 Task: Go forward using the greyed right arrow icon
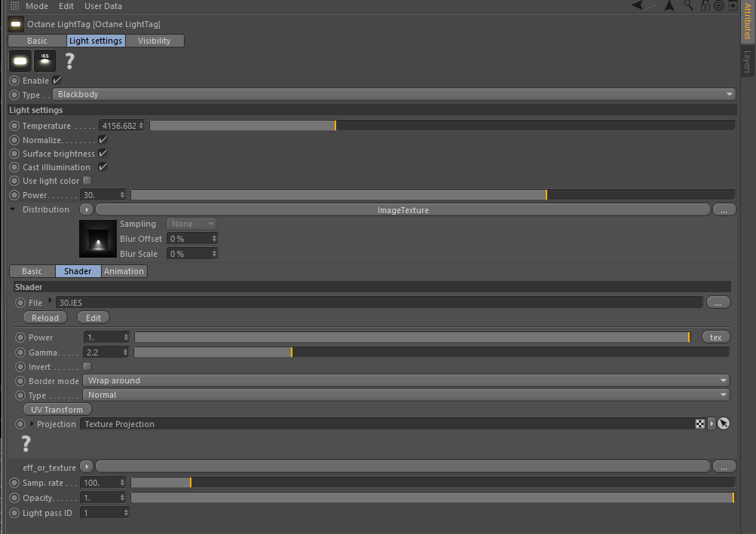pyautogui.click(x=651, y=5)
